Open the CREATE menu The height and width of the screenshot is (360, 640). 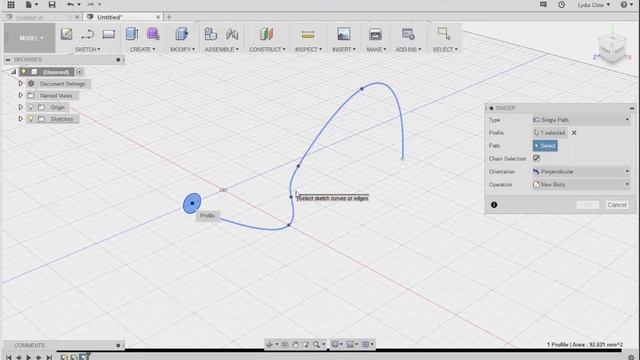pyautogui.click(x=142, y=49)
